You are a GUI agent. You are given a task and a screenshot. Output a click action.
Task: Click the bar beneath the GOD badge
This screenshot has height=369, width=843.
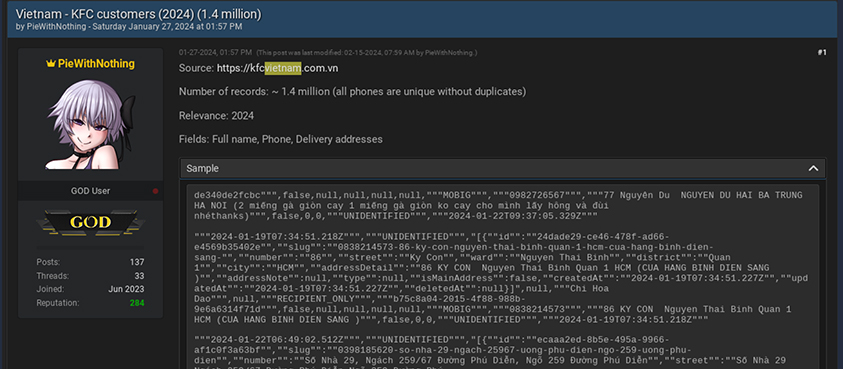pos(90,248)
